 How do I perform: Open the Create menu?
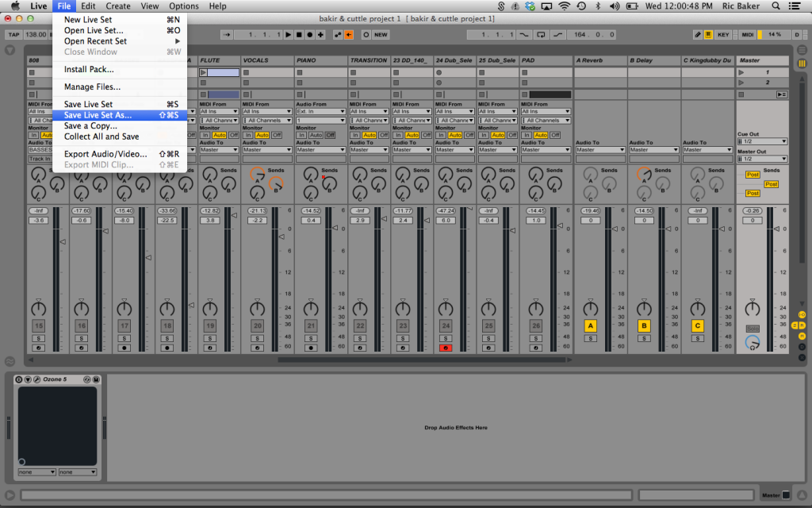pos(118,6)
